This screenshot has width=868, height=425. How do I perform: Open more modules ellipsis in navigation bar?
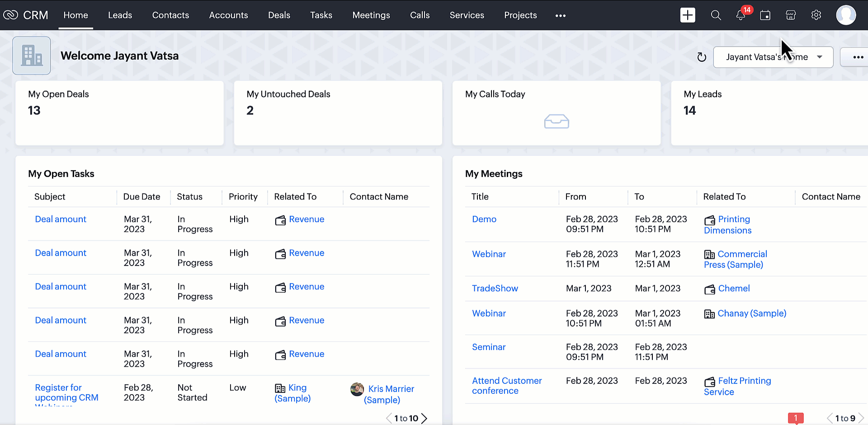[x=561, y=16]
